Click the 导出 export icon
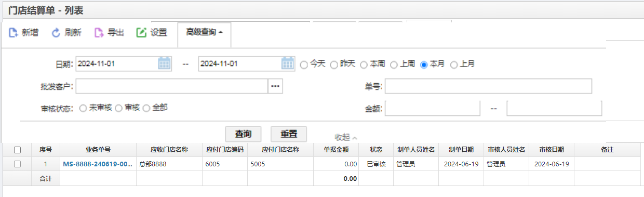Image resolution: width=644 pixels, height=197 pixels. pos(99,33)
